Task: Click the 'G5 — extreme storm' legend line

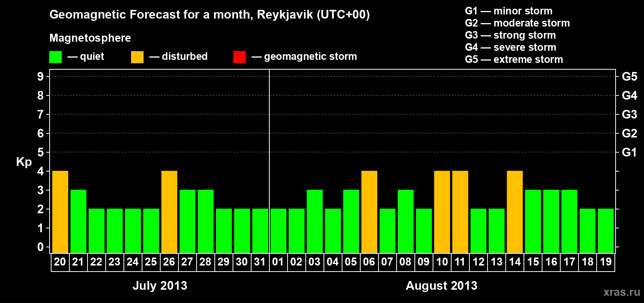Action: 514,59
